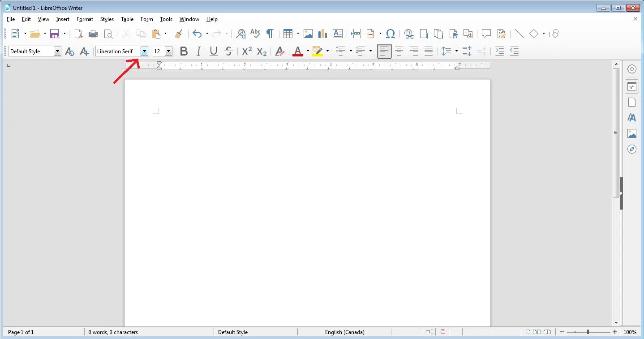Toggle Strikethrough formatting
Viewport: 644px width, 339px height.
pos(228,51)
